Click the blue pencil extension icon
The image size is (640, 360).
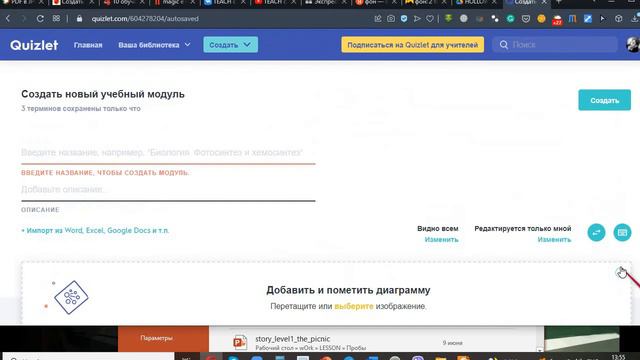pos(588,19)
